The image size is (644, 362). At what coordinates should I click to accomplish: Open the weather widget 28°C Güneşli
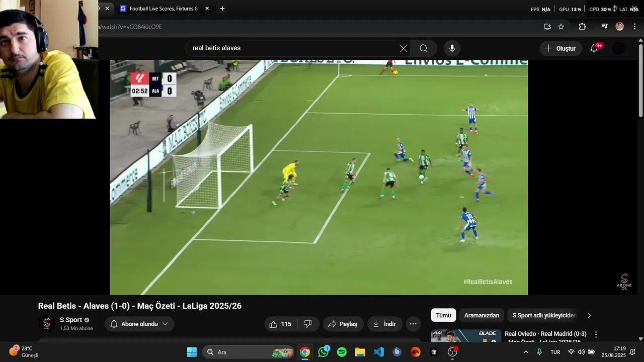24,351
